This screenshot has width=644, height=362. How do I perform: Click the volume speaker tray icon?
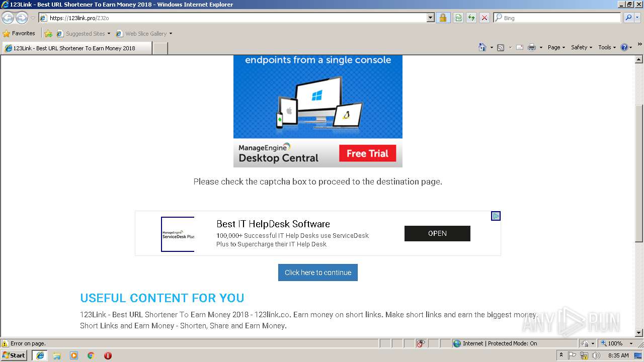coord(596,355)
